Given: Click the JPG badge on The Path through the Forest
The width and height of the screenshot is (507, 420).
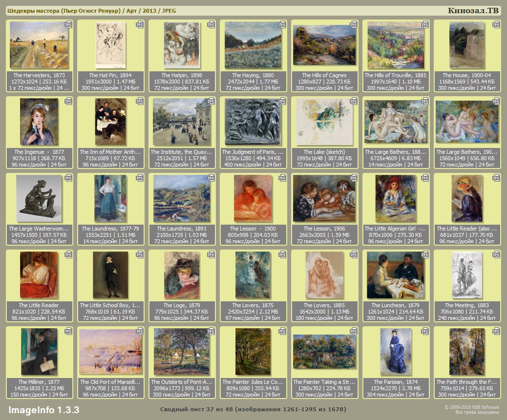Looking at the screenshot, I should [496, 332].
